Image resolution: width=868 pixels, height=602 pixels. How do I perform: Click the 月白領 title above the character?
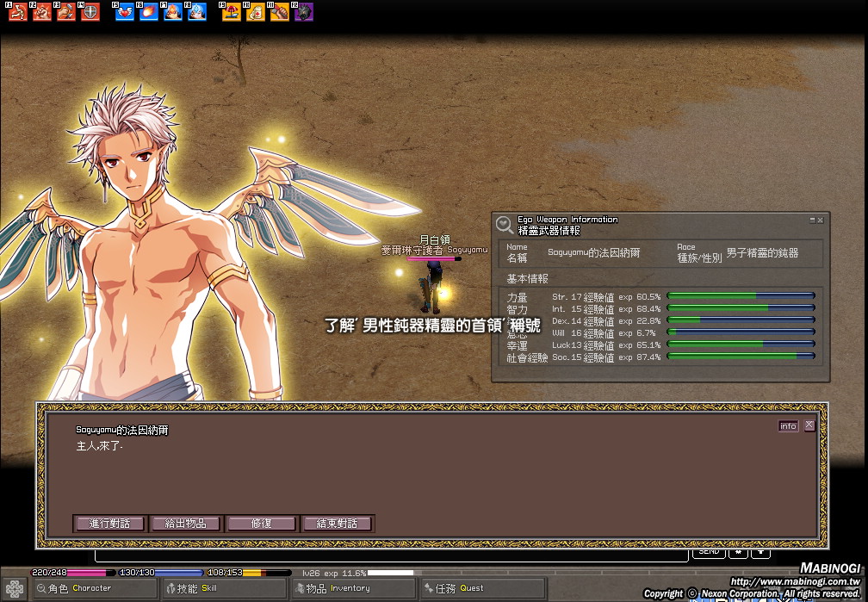click(x=435, y=239)
